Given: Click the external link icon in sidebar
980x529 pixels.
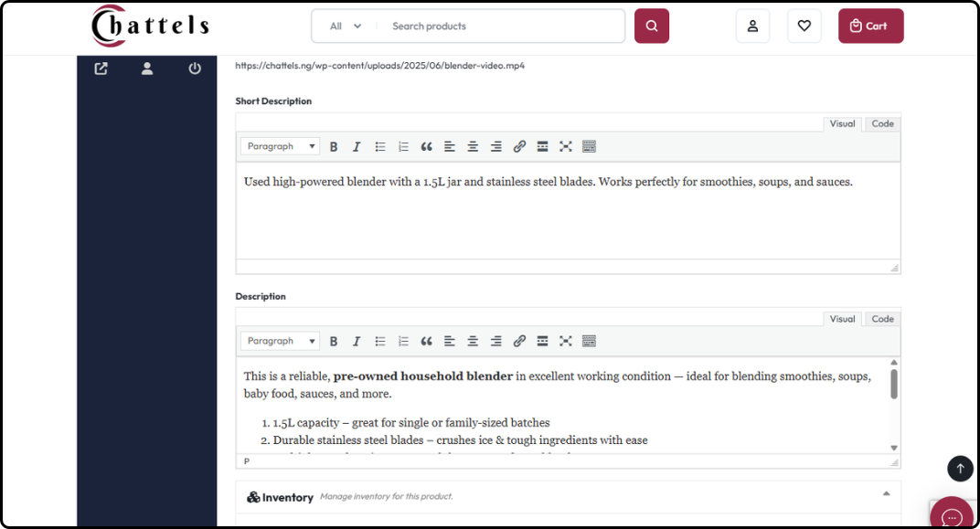Looking at the screenshot, I should [101, 69].
